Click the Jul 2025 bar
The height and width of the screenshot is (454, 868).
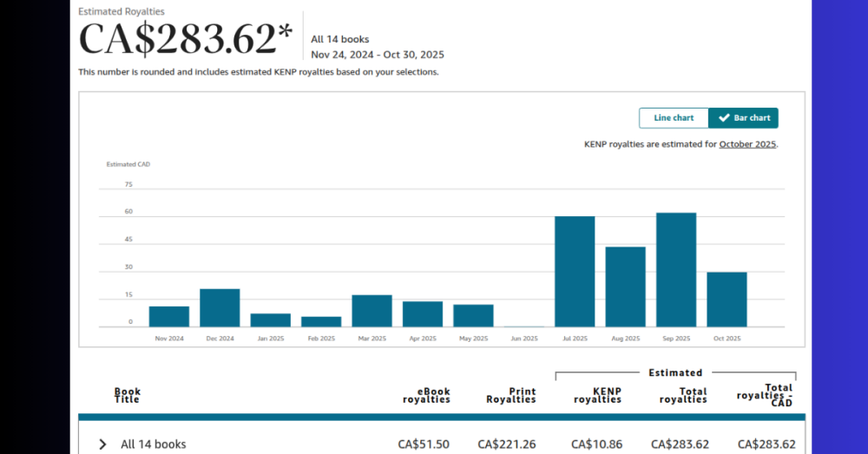575,272
